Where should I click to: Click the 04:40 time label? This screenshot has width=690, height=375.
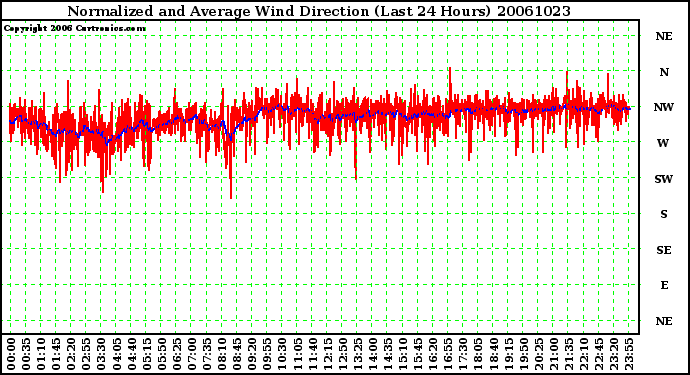click(x=132, y=354)
